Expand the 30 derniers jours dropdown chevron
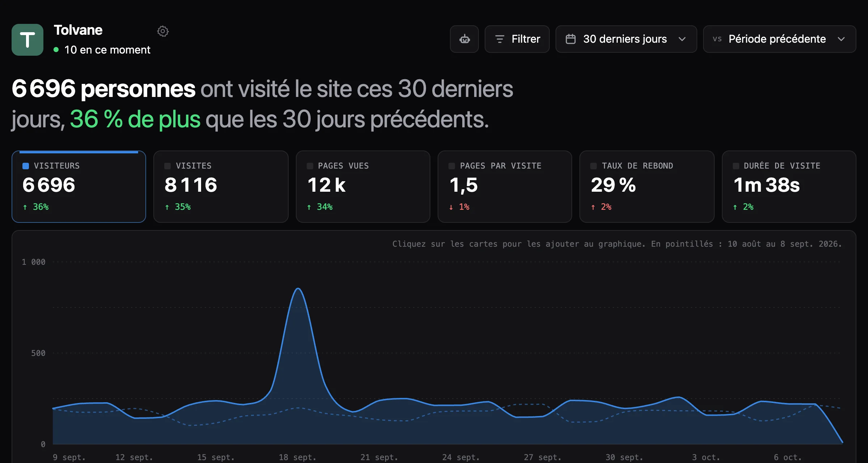Screen dimensions: 868x463 click(x=682, y=39)
